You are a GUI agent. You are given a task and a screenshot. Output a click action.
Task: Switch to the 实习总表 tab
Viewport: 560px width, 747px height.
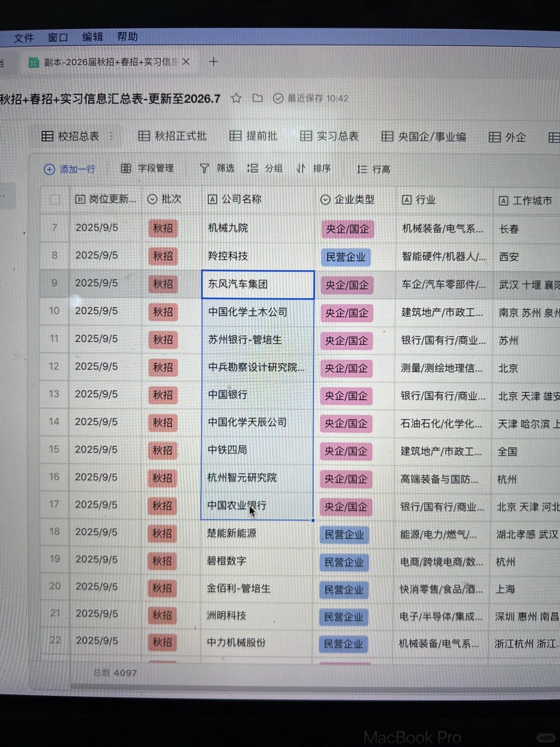click(330, 136)
